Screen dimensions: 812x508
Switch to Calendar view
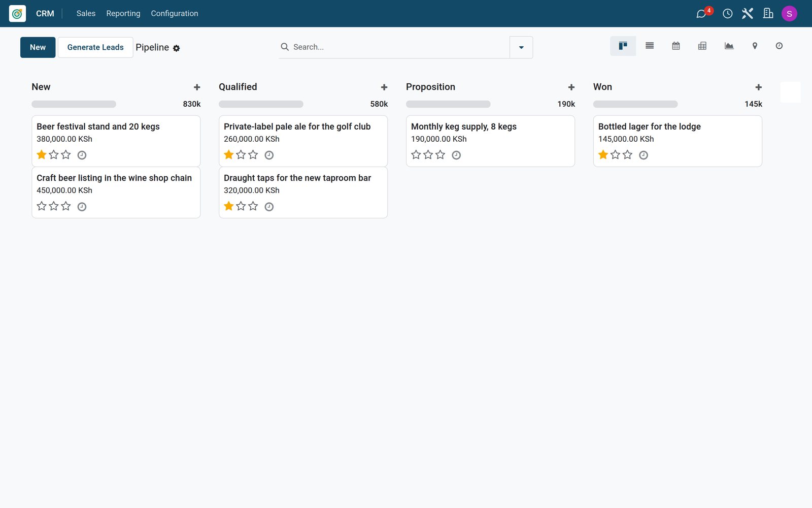pyautogui.click(x=676, y=46)
